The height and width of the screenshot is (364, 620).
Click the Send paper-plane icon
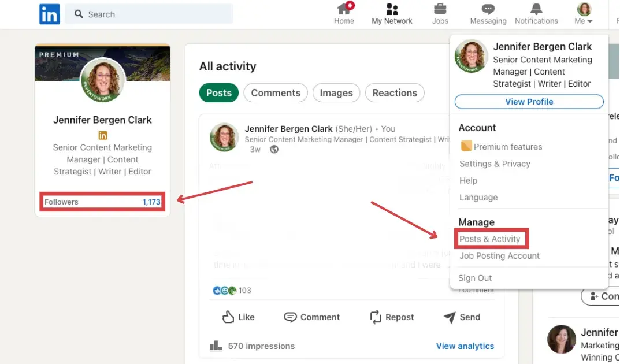(450, 317)
